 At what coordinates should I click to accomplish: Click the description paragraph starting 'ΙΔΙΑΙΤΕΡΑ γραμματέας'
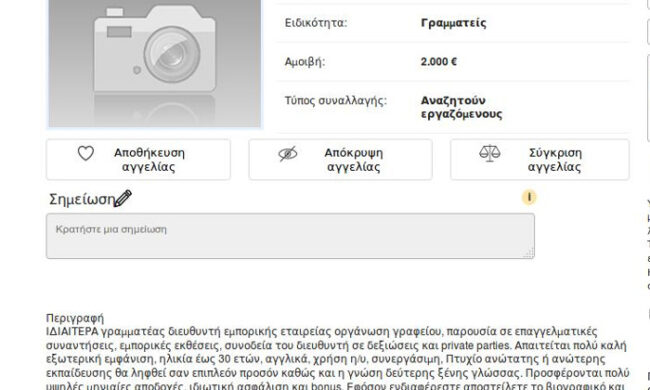click(x=337, y=359)
